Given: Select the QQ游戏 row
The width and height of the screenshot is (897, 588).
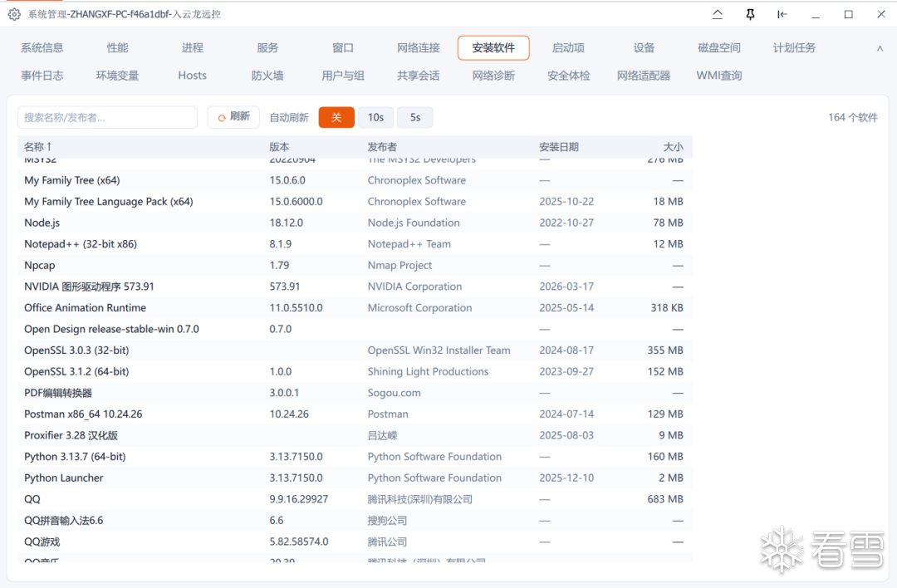Looking at the screenshot, I should [x=355, y=541].
